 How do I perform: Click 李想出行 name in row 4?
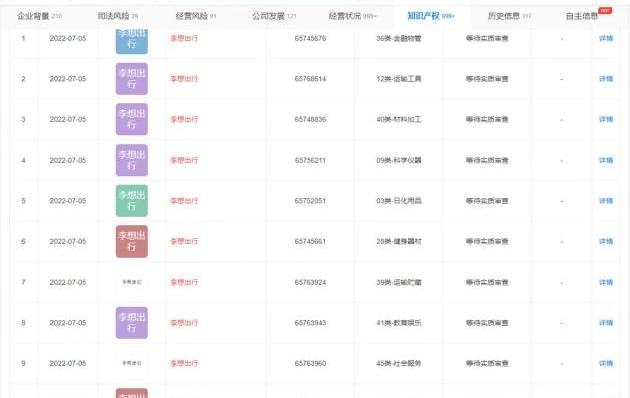[x=184, y=160]
